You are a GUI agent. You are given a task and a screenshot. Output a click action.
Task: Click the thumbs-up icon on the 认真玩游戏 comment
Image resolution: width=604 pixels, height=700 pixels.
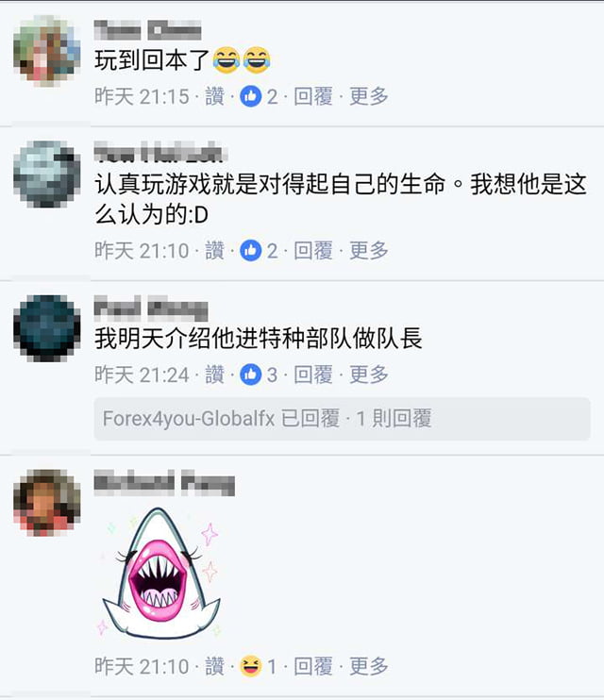pos(251,250)
